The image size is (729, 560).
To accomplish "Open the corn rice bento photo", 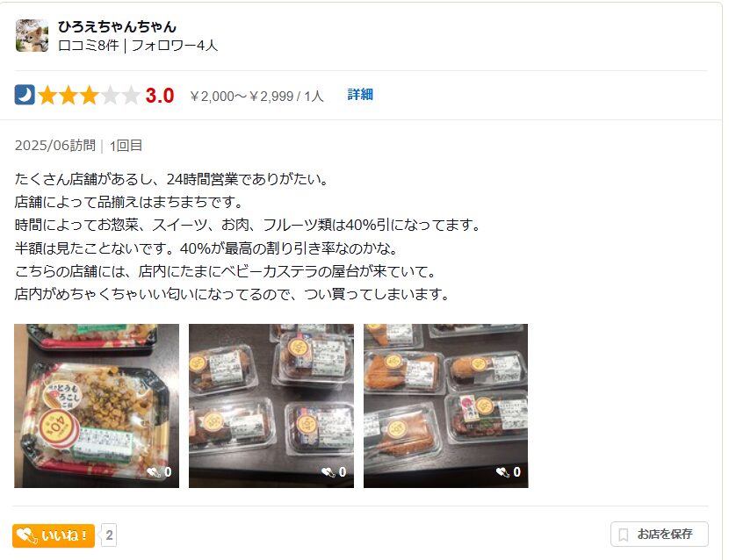I will (97, 406).
